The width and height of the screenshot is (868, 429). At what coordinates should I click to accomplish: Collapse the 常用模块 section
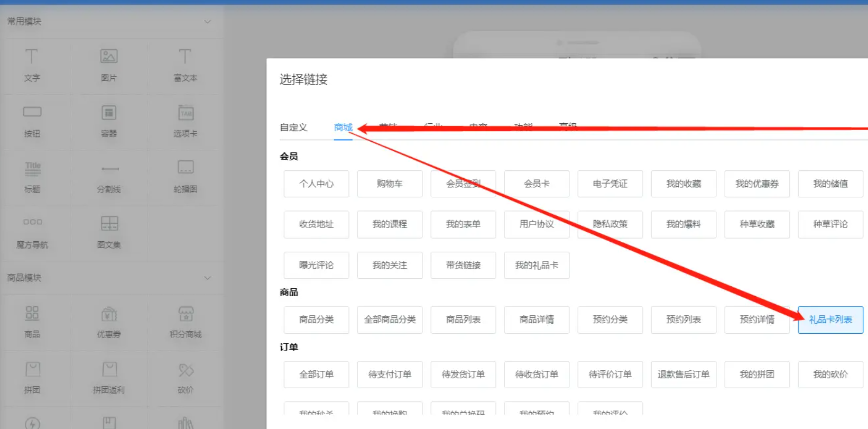pyautogui.click(x=207, y=22)
